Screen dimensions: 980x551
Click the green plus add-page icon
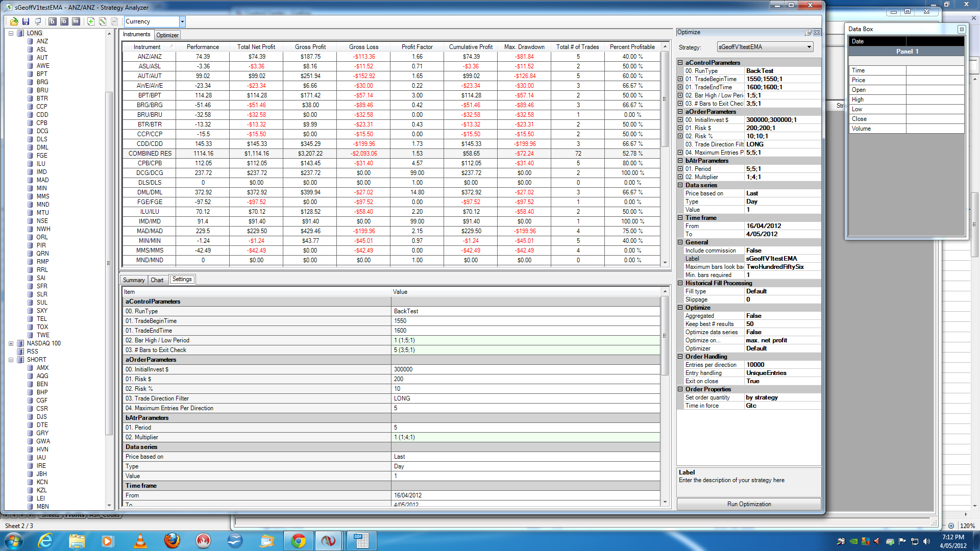click(90, 21)
